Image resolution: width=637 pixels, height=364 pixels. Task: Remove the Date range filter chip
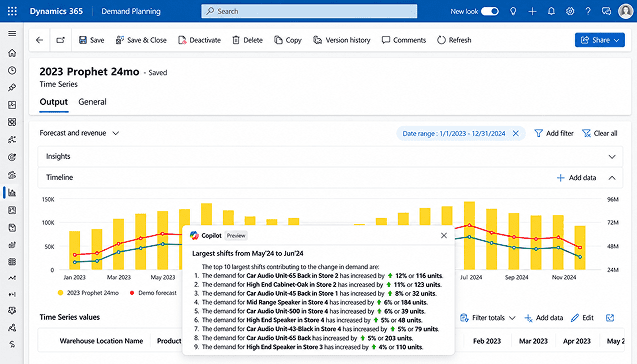tap(516, 133)
